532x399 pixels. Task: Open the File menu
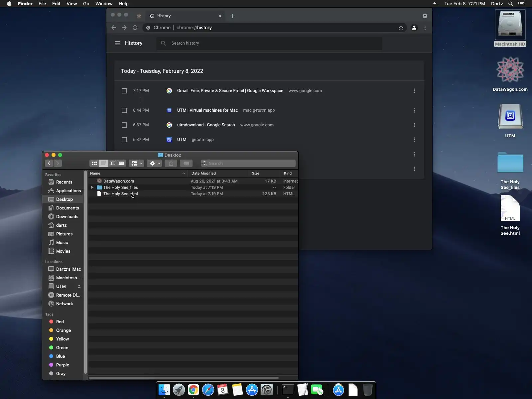pyautogui.click(x=42, y=4)
